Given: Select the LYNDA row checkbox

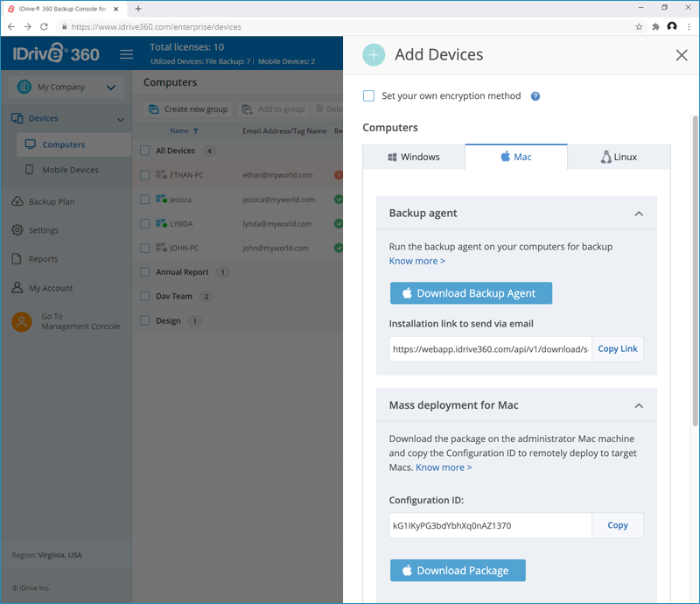Looking at the screenshot, I should pyautogui.click(x=144, y=223).
